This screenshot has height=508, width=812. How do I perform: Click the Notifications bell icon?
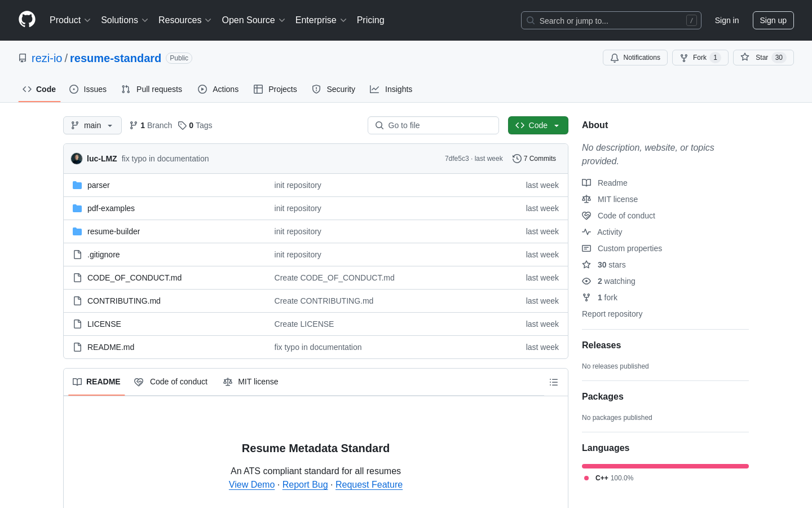click(615, 58)
